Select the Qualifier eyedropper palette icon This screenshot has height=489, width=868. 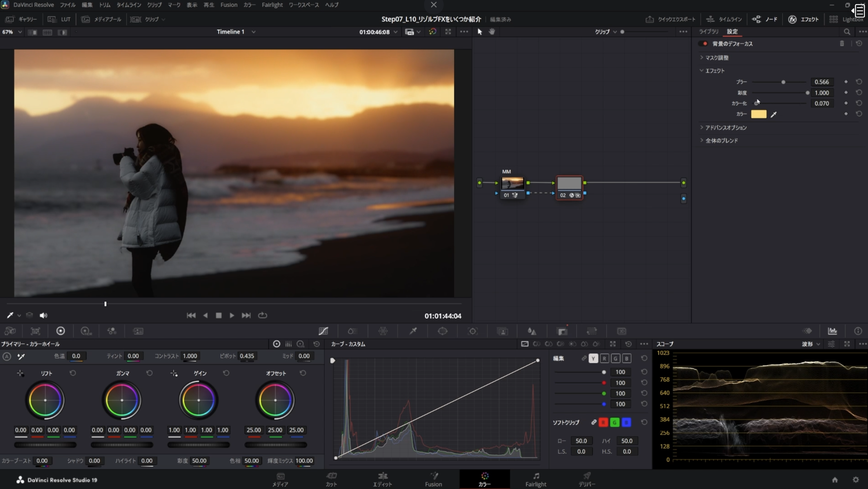[413, 331]
